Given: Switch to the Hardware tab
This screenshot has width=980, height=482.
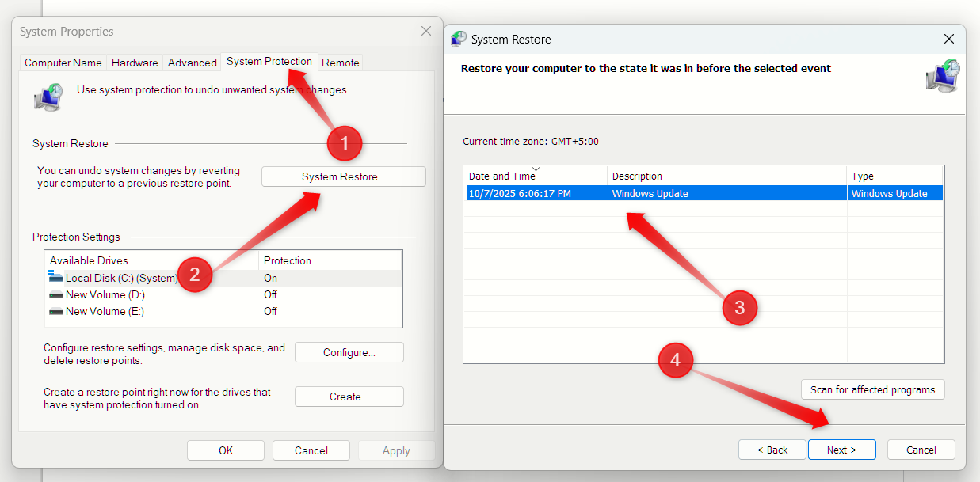Looking at the screenshot, I should click(135, 63).
